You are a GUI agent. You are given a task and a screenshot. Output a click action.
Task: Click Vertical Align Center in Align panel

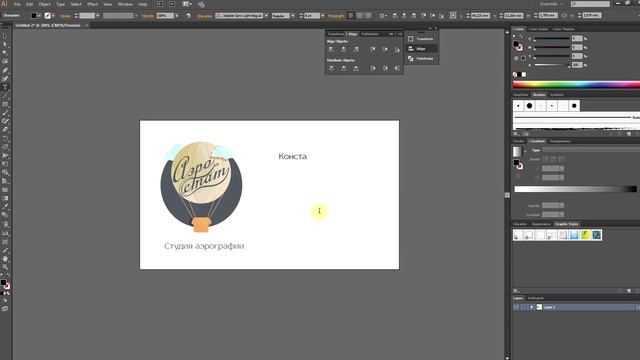[385, 49]
